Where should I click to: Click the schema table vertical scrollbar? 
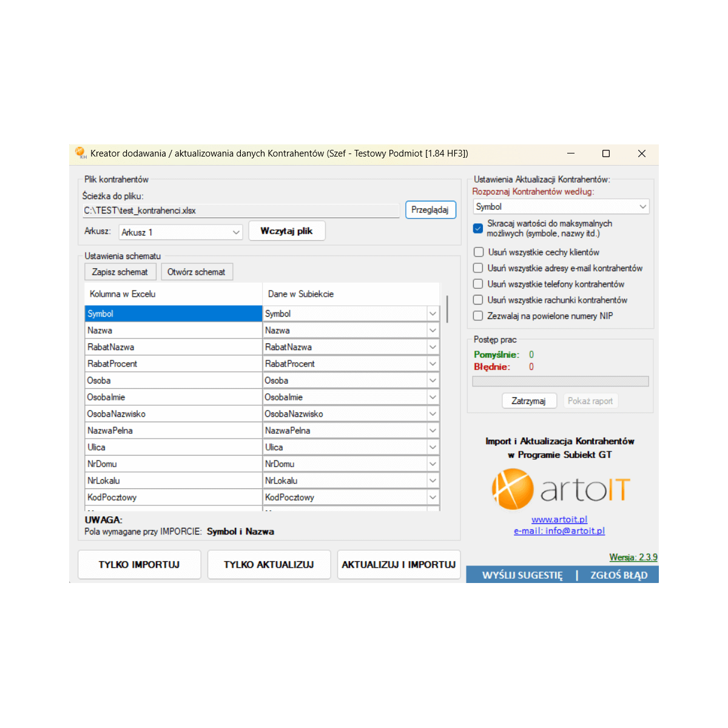(x=447, y=309)
